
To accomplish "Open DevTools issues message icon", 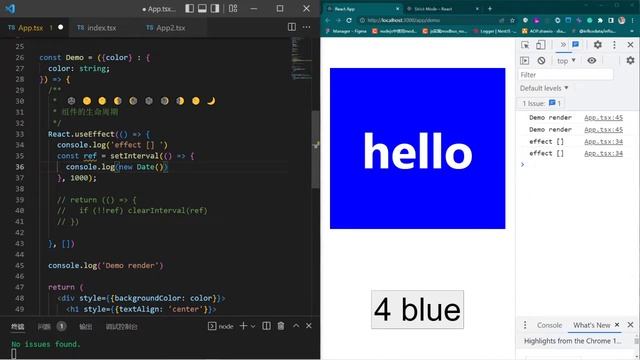I will (x=576, y=44).
